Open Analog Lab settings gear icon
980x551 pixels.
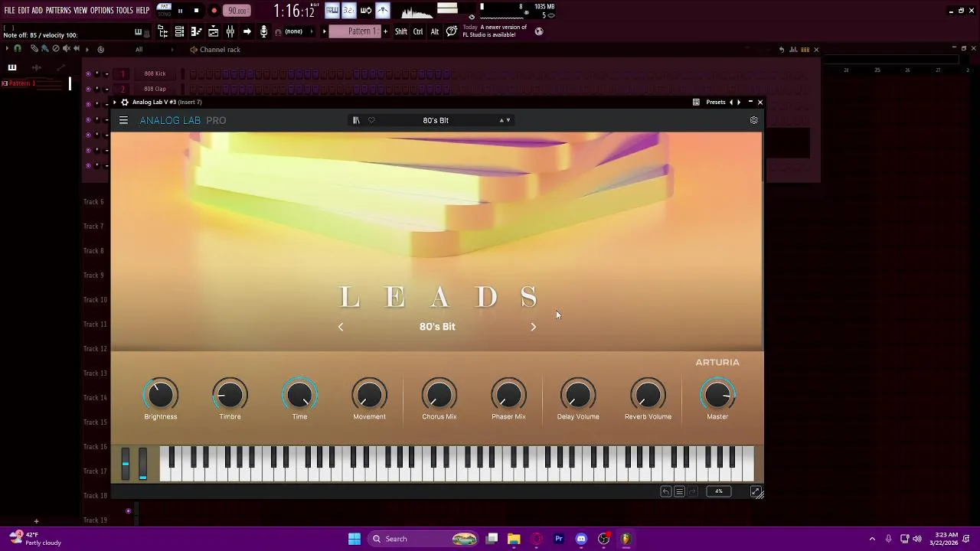tap(753, 120)
